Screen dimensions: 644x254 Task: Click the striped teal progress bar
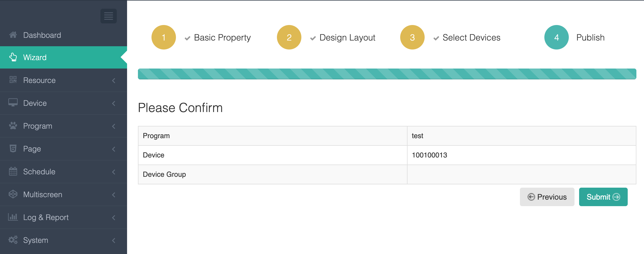pos(387,74)
